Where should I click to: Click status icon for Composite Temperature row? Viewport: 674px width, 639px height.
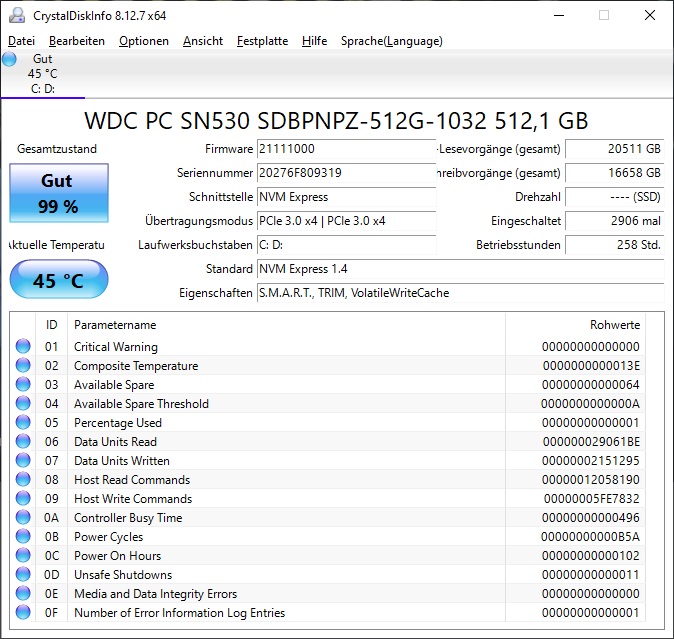coord(23,366)
